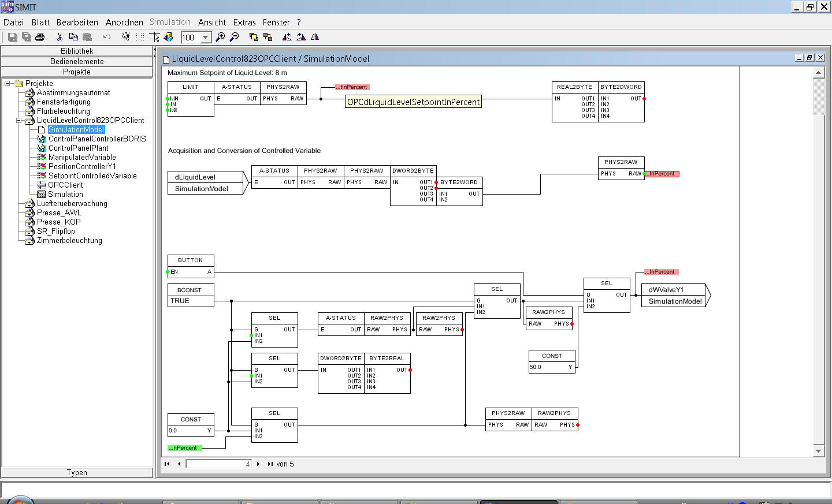
Task: Select ControlPanelPlant tree item
Action: pyautogui.click(x=79, y=148)
